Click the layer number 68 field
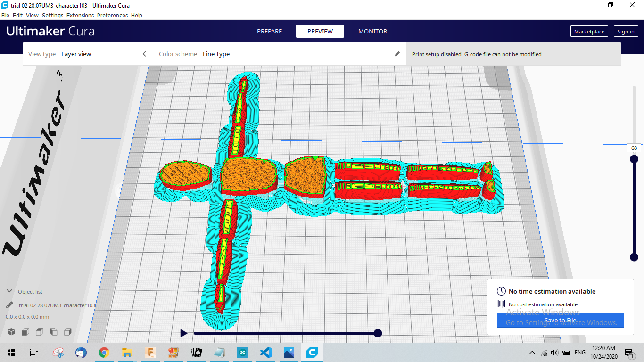This screenshot has width=644, height=362. [x=634, y=148]
